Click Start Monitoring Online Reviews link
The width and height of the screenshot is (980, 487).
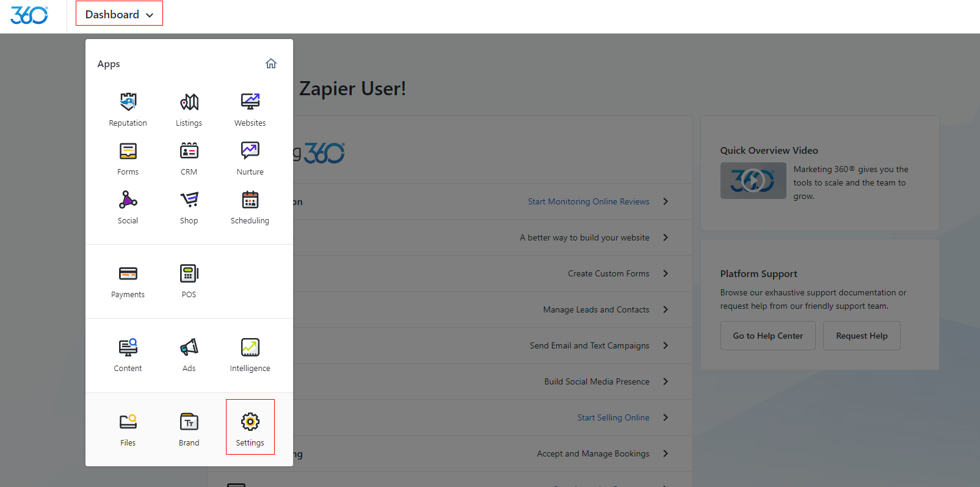pos(589,201)
